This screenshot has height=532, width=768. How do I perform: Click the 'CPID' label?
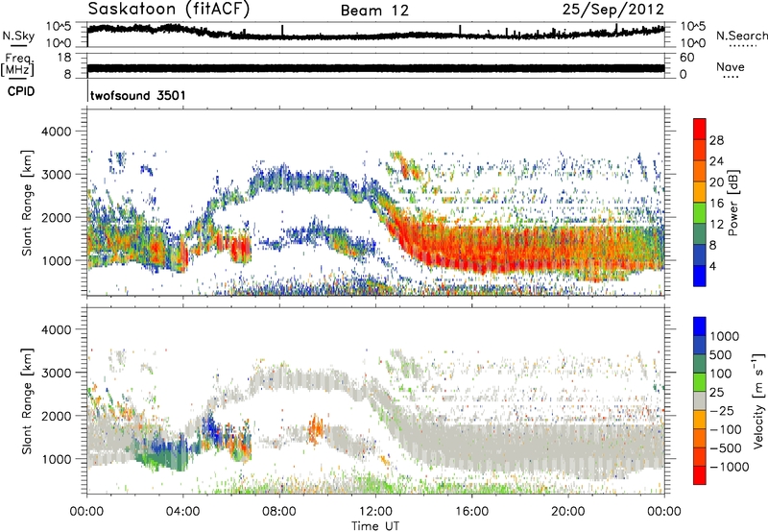[x=21, y=91]
